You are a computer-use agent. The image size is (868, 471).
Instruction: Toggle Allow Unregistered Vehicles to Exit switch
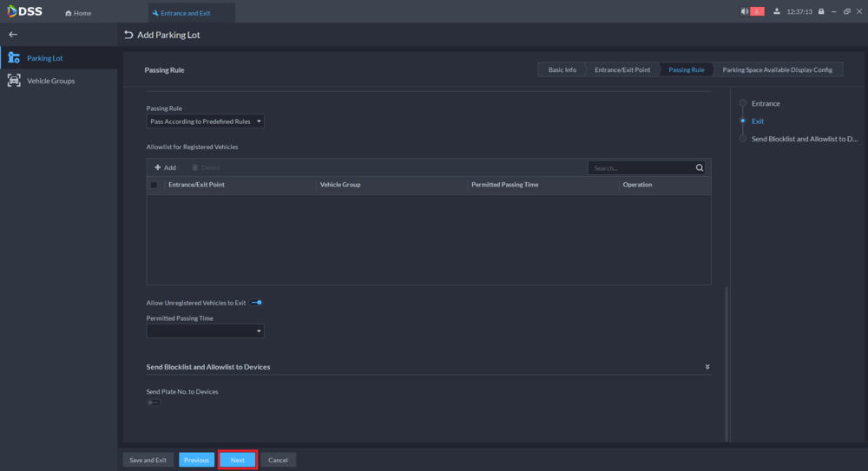[x=256, y=303]
